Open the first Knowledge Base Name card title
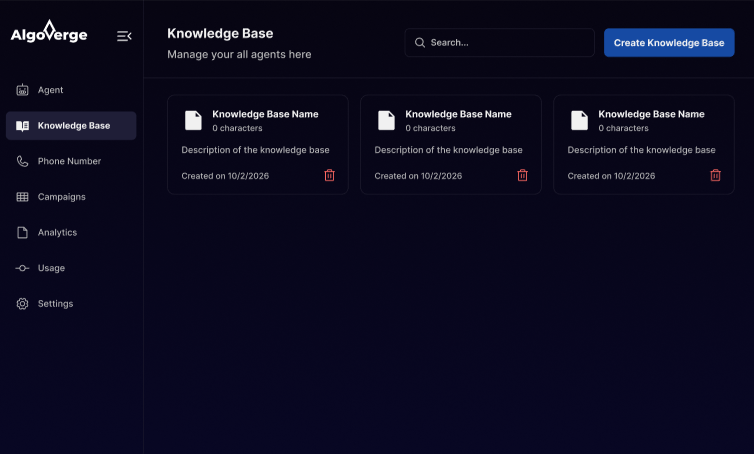The image size is (754, 454). pyautogui.click(x=265, y=114)
